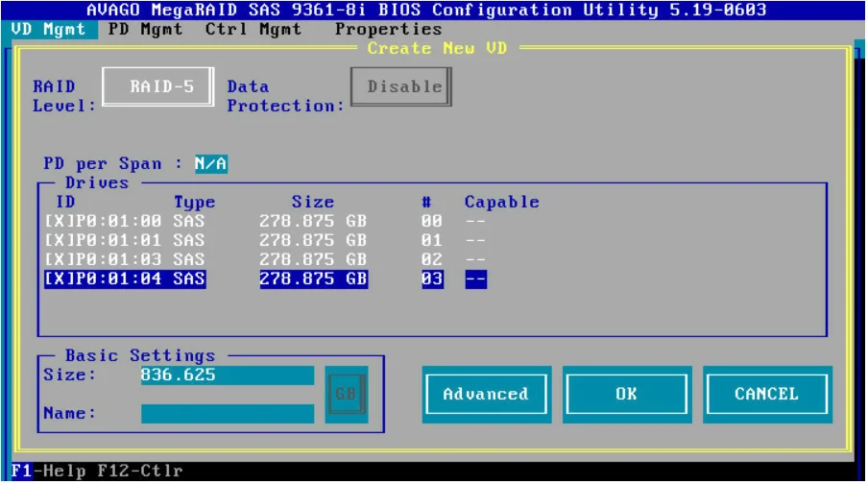
Task: Go to the Properties tab
Action: pos(389,30)
